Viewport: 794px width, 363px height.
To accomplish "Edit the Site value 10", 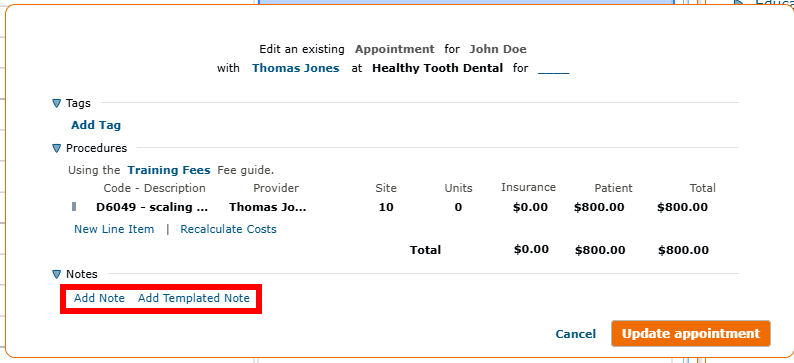I will [386, 207].
